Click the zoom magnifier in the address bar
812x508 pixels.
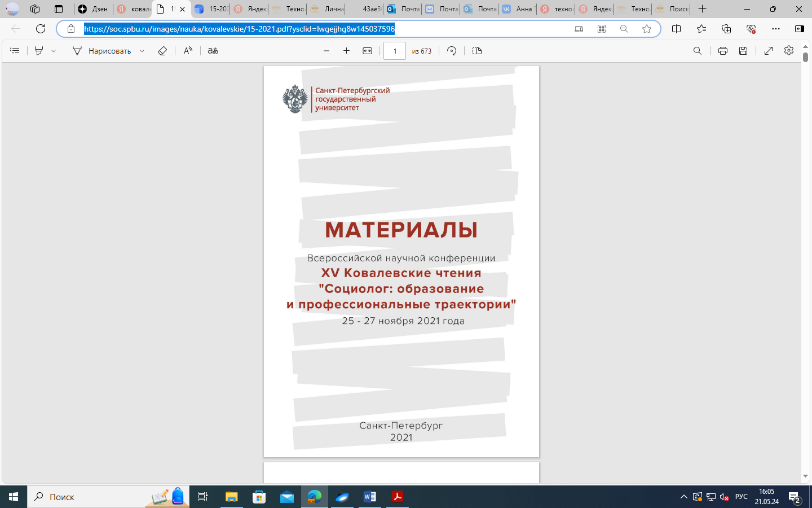(x=624, y=29)
